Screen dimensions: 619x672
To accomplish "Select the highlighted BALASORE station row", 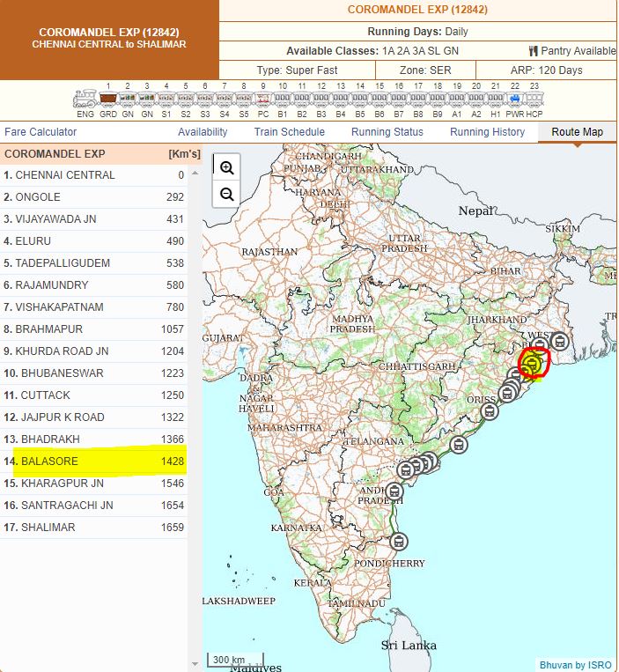I will point(93,462).
